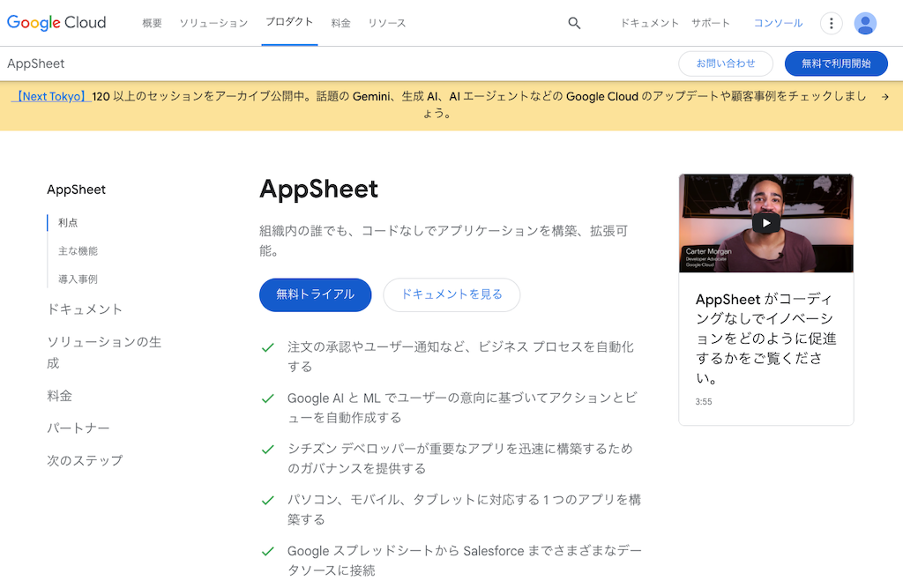
Task: Open the コンソール link in the top bar
Action: click(777, 23)
